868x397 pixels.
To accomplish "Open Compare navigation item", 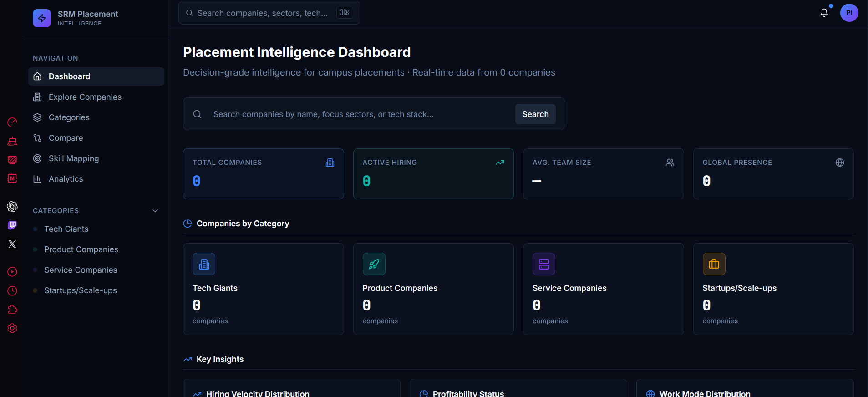I will 96,138.
